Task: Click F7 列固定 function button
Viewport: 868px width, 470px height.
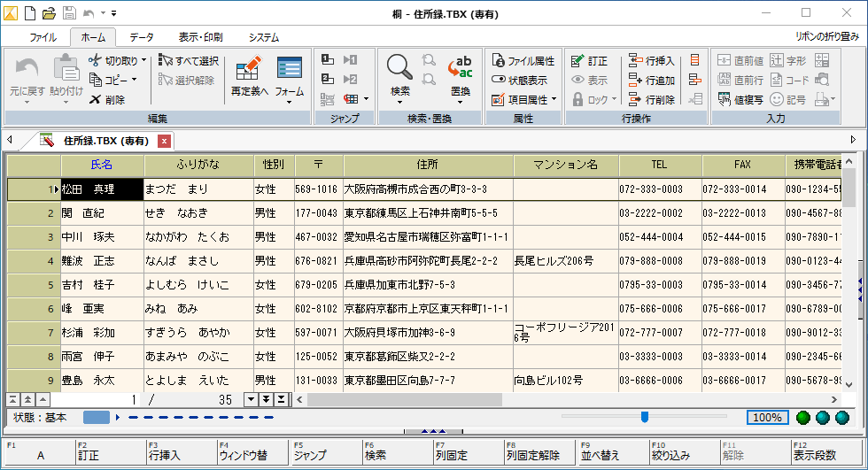Action: 469,451
